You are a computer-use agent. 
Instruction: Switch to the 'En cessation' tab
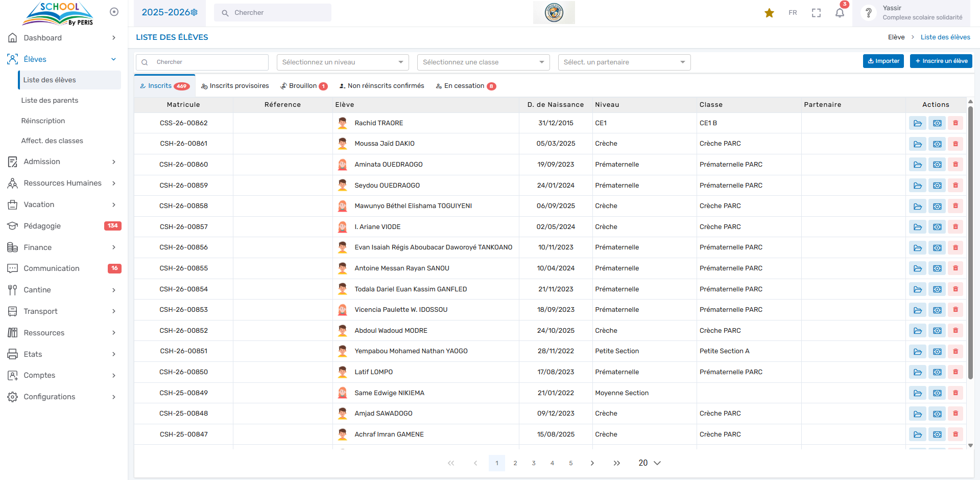[464, 86]
